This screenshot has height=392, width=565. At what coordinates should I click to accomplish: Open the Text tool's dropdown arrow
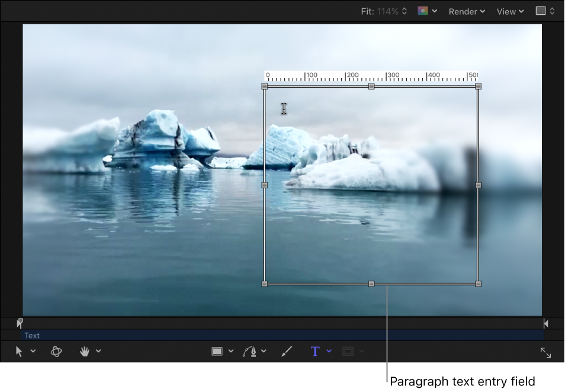click(x=329, y=351)
